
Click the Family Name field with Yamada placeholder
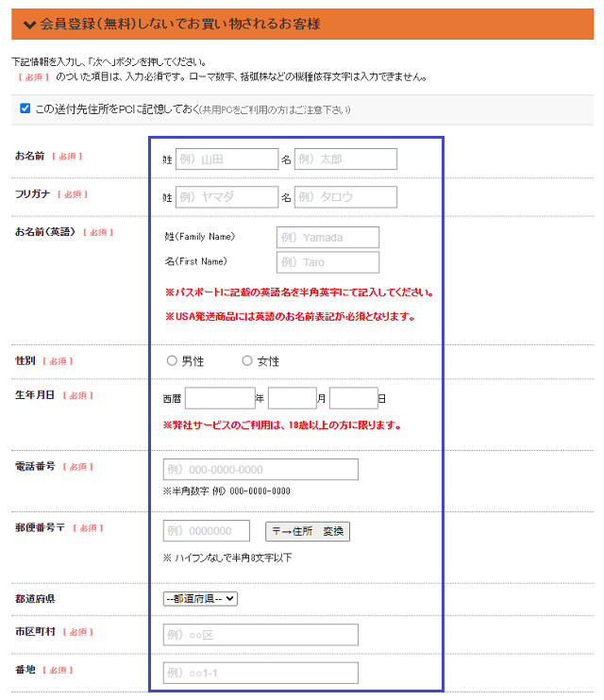327,238
